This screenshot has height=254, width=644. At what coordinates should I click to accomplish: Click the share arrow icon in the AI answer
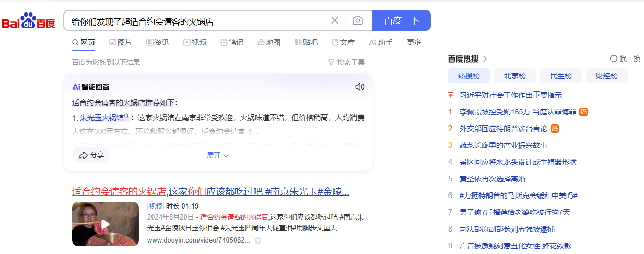tap(83, 155)
